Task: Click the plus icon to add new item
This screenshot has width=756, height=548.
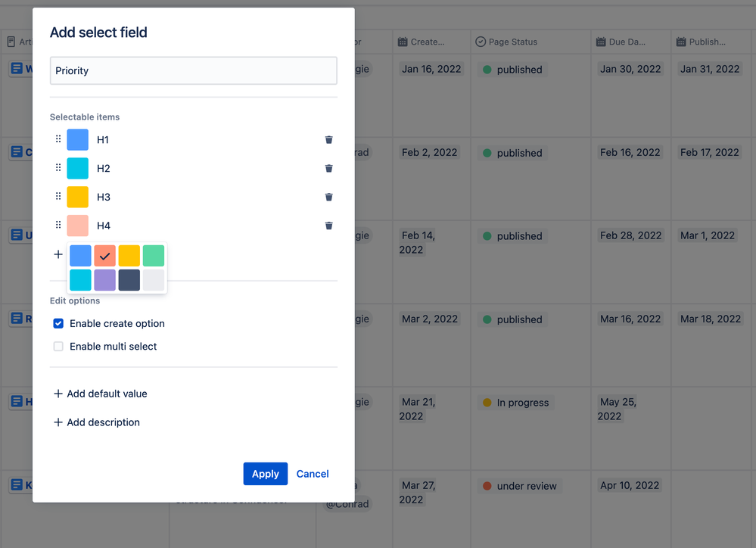Action: pos(58,254)
